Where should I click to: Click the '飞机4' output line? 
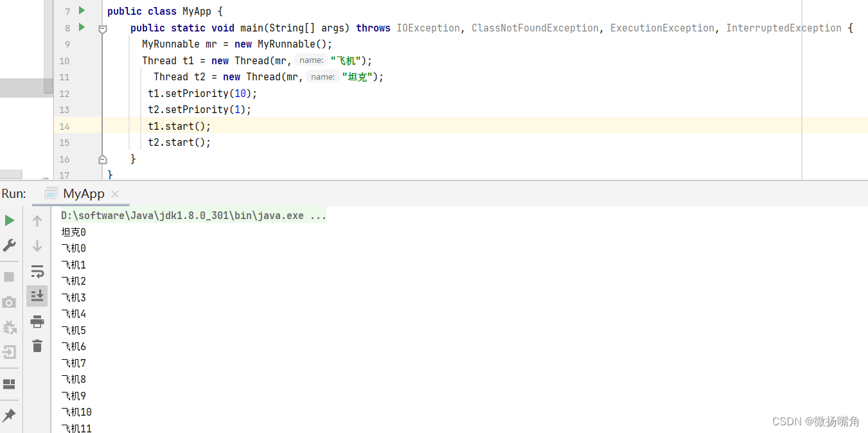click(x=73, y=314)
